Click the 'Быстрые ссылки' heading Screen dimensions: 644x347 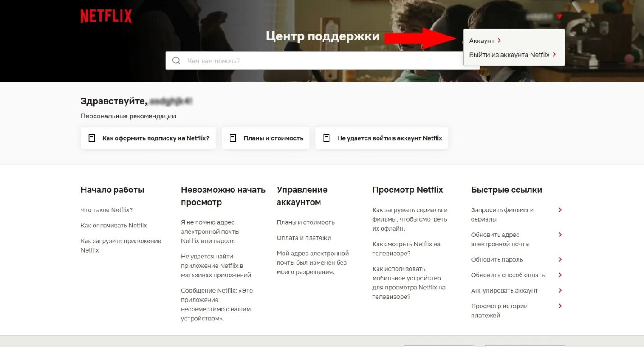pos(507,190)
